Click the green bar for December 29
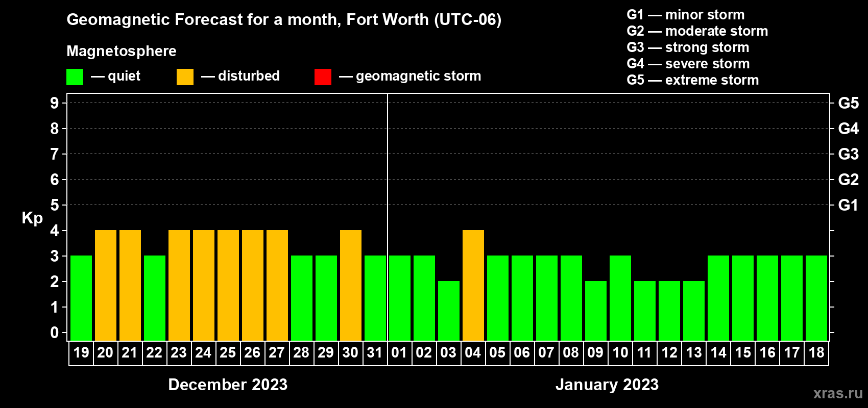Viewport: 868px width, 408px height. tap(326, 298)
